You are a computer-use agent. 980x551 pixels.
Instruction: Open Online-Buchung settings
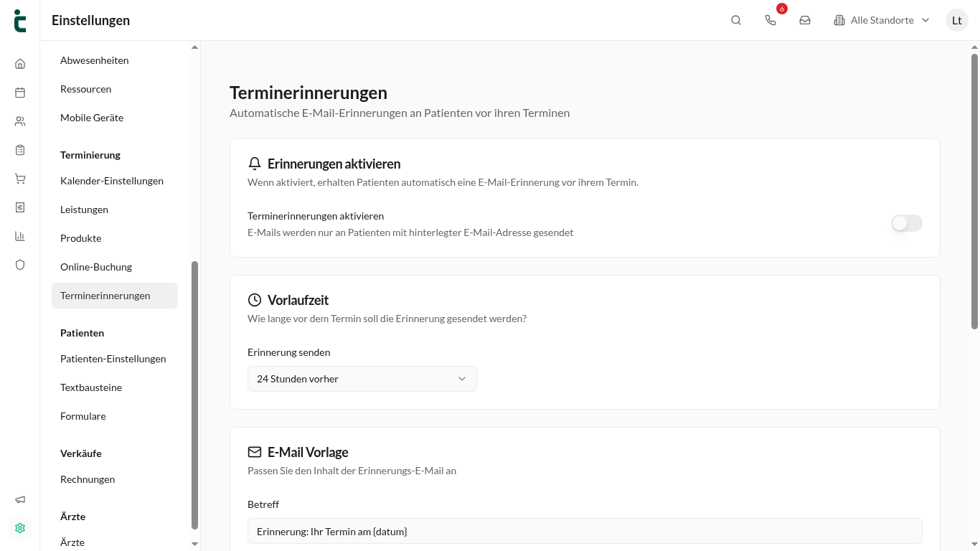pos(115,267)
